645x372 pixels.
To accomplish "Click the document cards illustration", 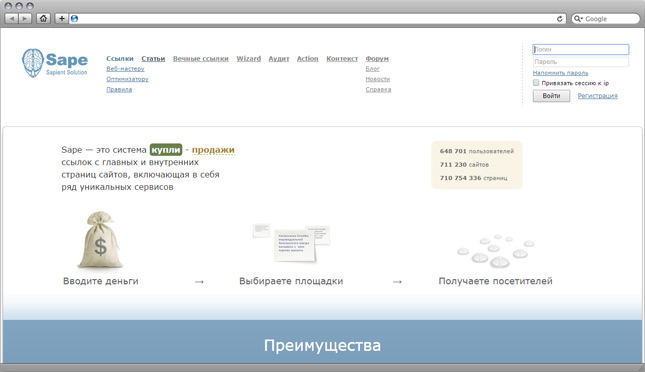I will click(x=292, y=243).
